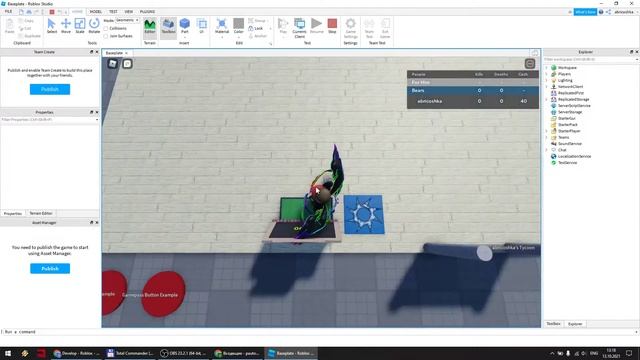This screenshot has width=640, height=360.
Task: Open the in-game chat icon
Action: pos(127,64)
